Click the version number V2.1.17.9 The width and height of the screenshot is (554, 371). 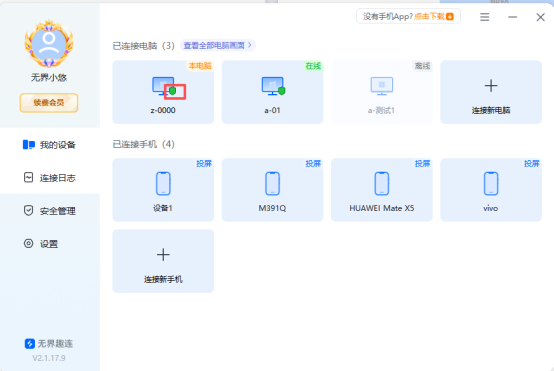coord(49,358)
